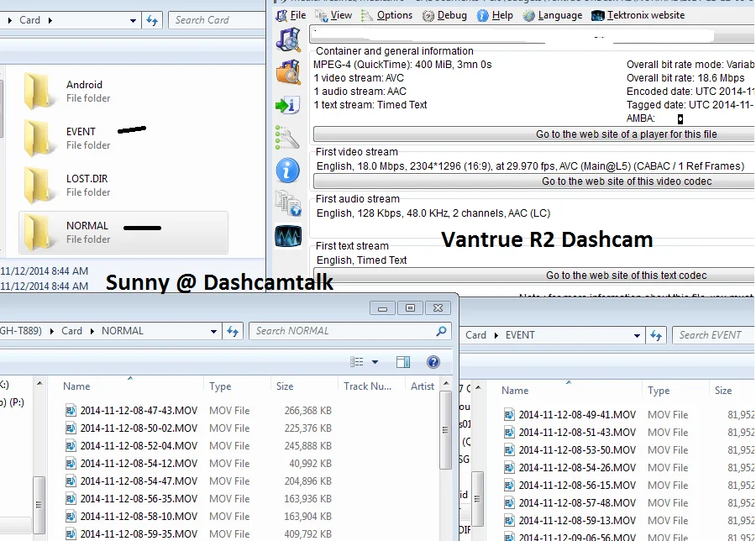Sort by Type column in EVENT window

click(675, 390)
